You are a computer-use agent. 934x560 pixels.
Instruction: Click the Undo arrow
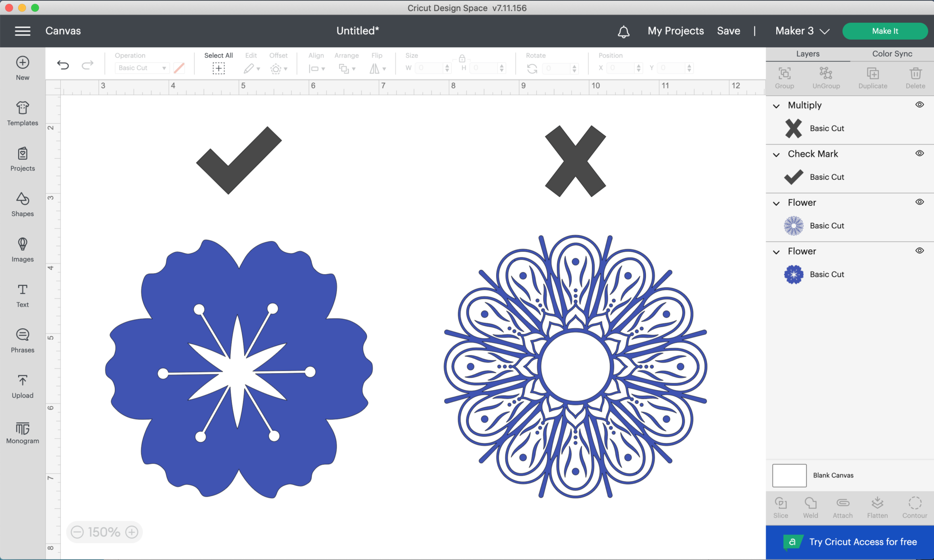pyautogui.click(x=63, y=65)
